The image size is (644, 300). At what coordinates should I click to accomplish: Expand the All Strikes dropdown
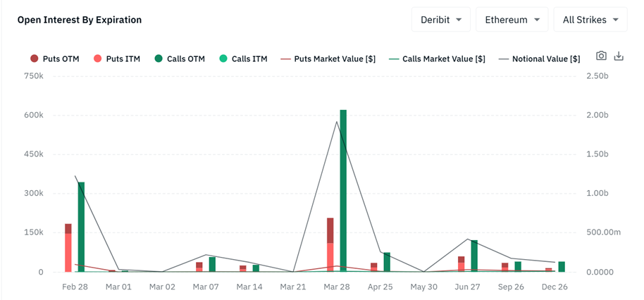tap(590, 20)
